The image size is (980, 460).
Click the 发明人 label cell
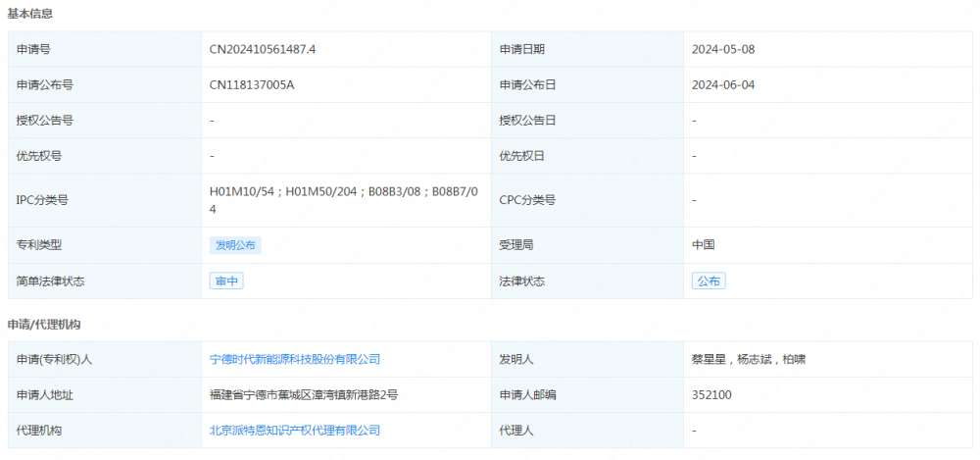pyautogui.click(x=587, y=359)
